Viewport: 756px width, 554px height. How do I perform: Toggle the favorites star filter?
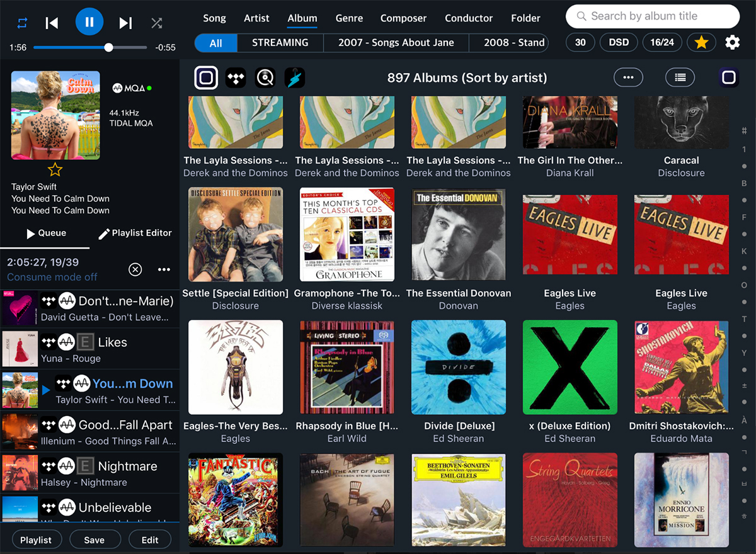701,42
